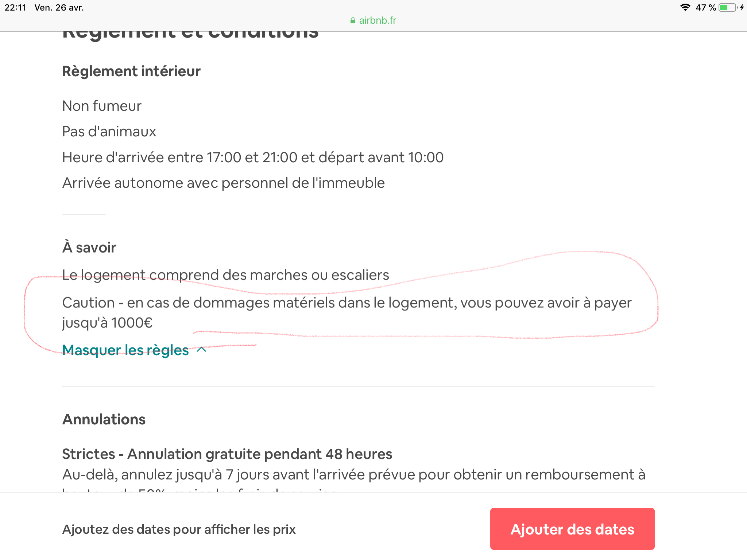Click the "Arrivée autonome" rule line

pos(223,183)
